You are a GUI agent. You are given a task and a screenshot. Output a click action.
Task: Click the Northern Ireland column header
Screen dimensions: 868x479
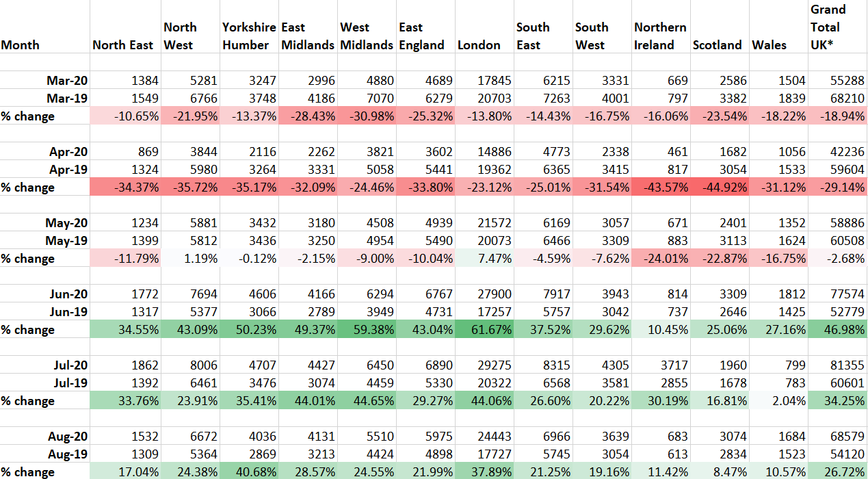pos(660,36)
